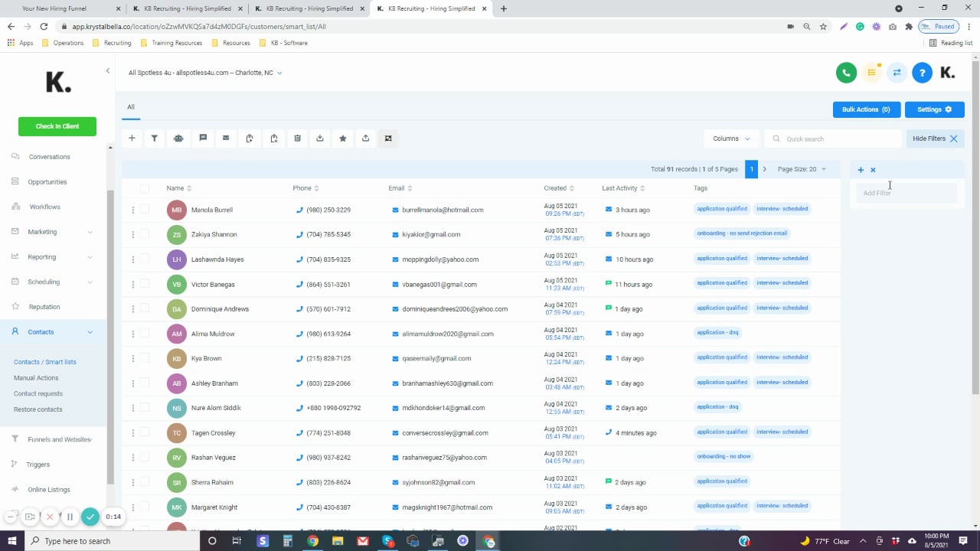The height and width of the screenshot is (551, 980).
Task: Open the blue Settings button
Action: pyautogui.click(x=934, y=109)
